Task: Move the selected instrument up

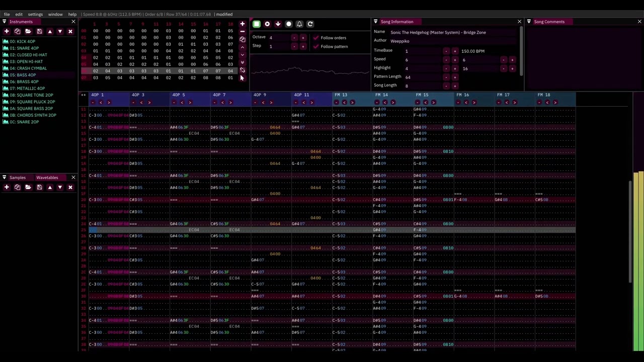Action: pos(50,32)
